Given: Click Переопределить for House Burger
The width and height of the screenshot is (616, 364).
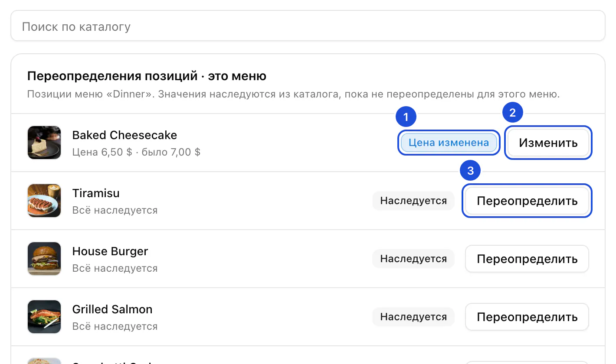Looking at the screenshot, I should (527, 259).
